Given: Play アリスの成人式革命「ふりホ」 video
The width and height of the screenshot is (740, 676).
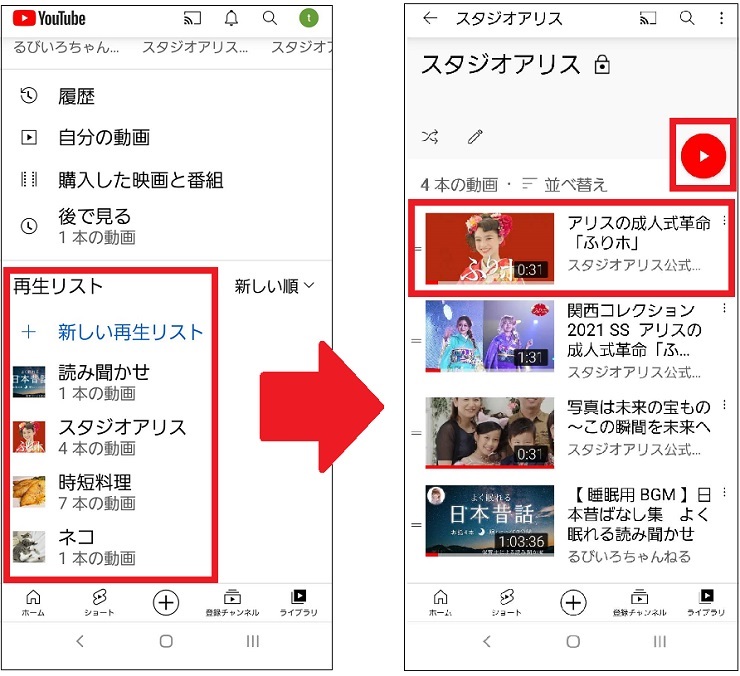Looking at the screenshot, I should (x=571, y=248).
